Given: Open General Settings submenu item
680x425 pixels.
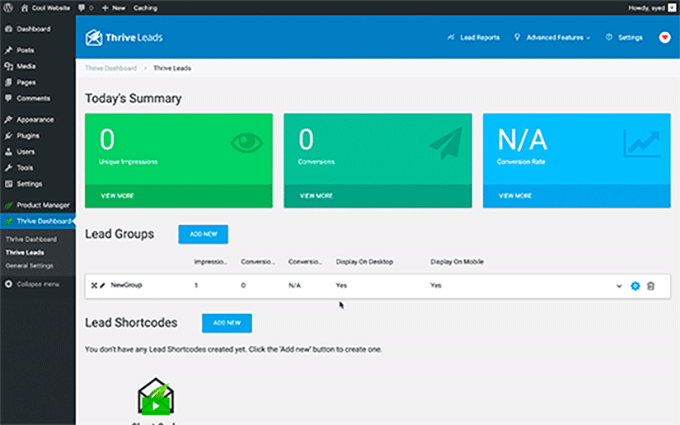Looking at the screenshot, I should pyautogui.click(x=30, y=265).
